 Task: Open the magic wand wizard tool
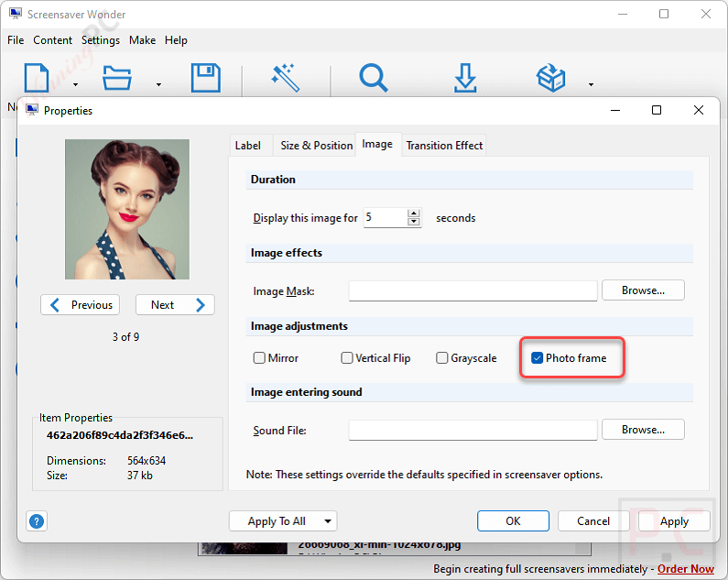point(286,78)
